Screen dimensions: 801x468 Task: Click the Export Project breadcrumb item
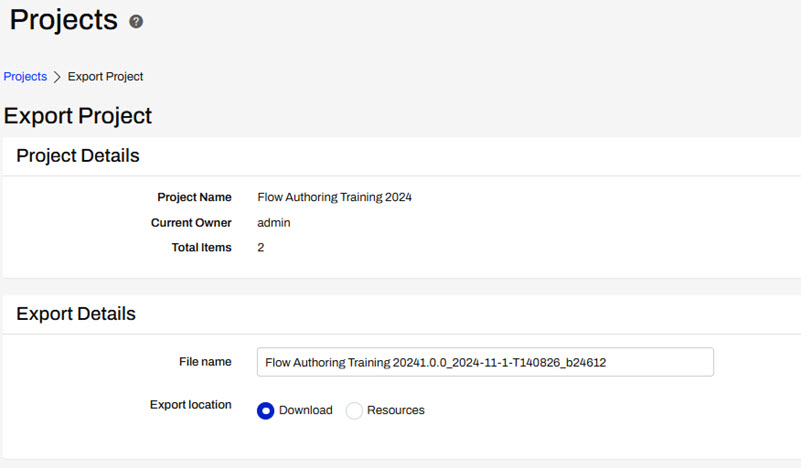(x=105, y=77)
